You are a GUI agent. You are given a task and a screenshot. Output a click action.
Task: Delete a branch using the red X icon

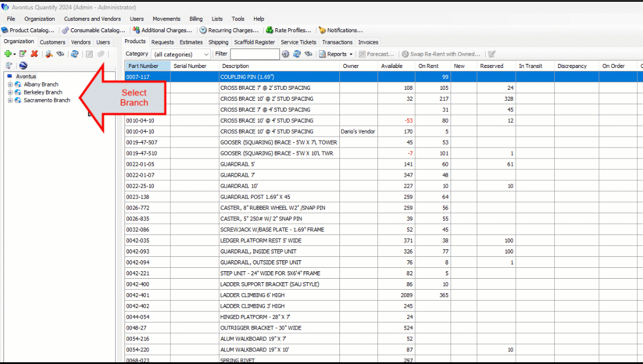pos(33,54)
